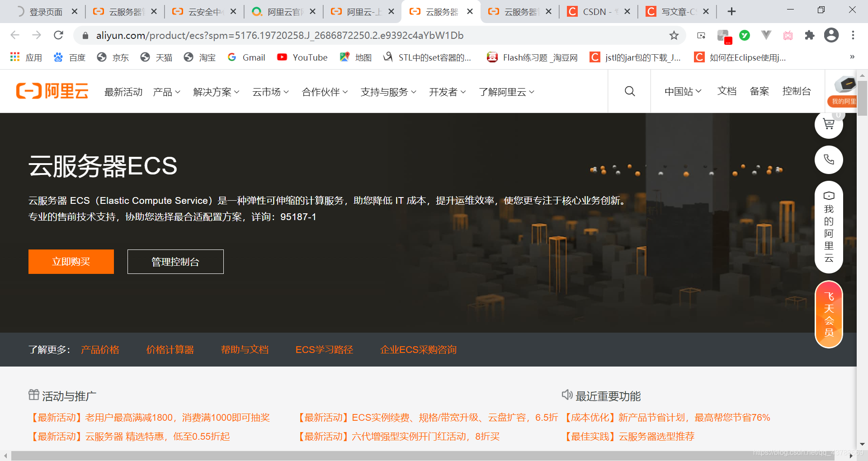
Task: Expand the 合作伙伴 dropdown menu
Action: 325,92
